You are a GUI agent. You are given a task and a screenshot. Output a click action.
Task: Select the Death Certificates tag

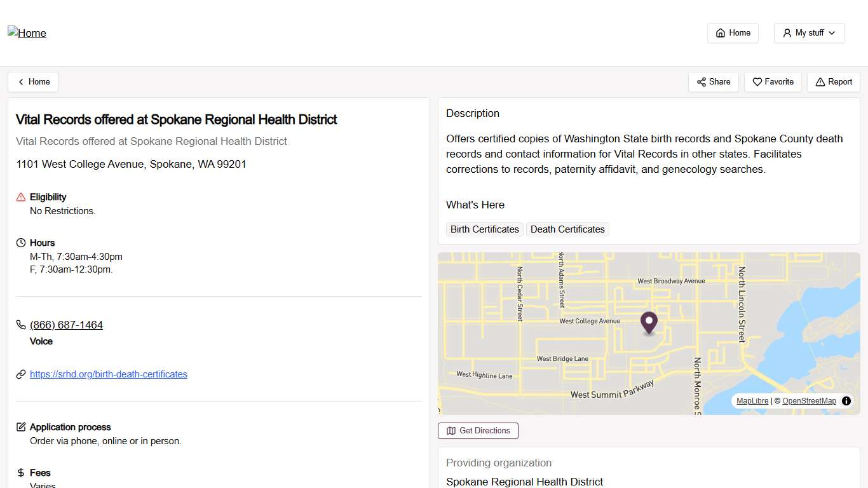coord(567,229)
